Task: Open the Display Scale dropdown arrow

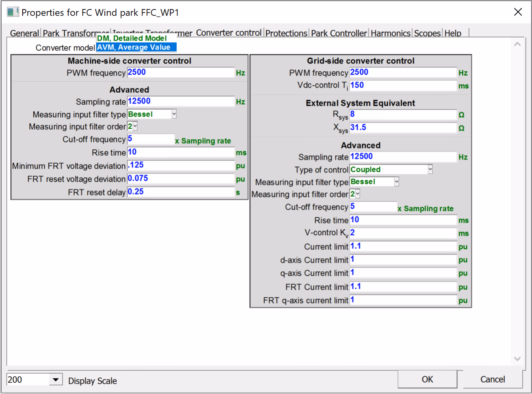Action: 56,380
